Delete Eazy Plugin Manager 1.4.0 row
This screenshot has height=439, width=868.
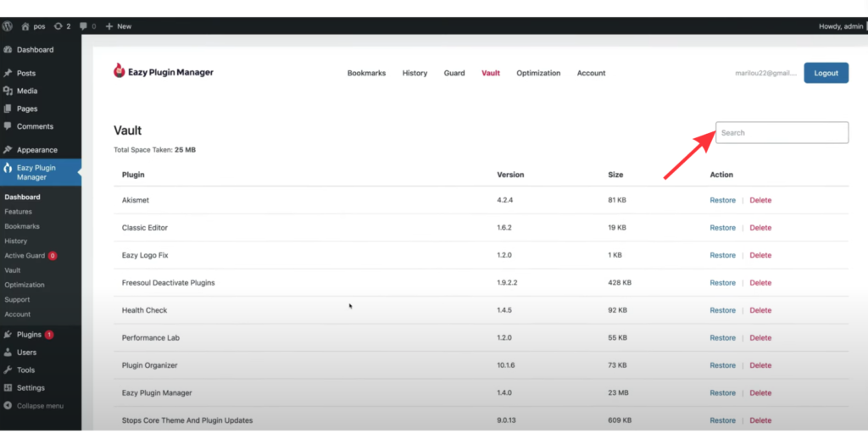pos(760,392)
